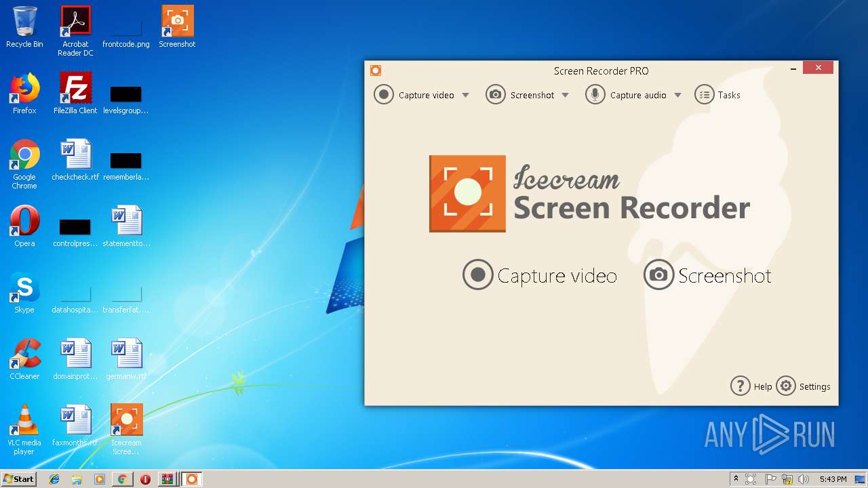Select domainprot document on desktop
The image size is (868, 488).
pyautogui.click(x=75, y=359)
